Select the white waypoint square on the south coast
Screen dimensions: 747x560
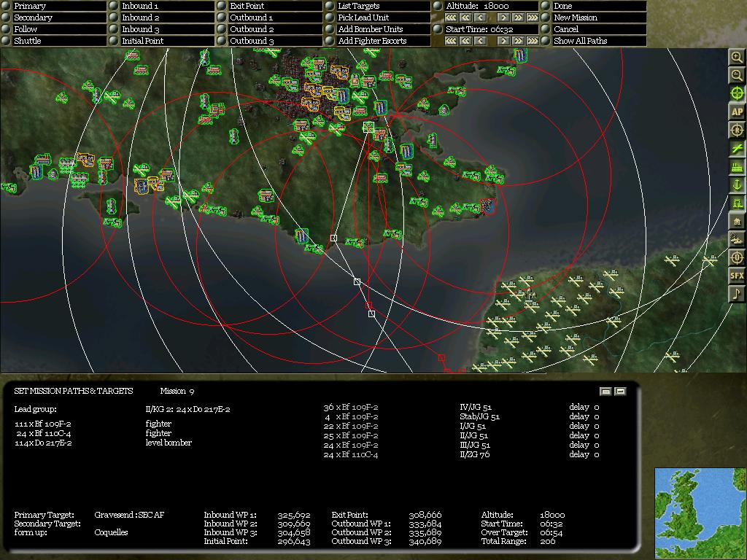(333, 238)
